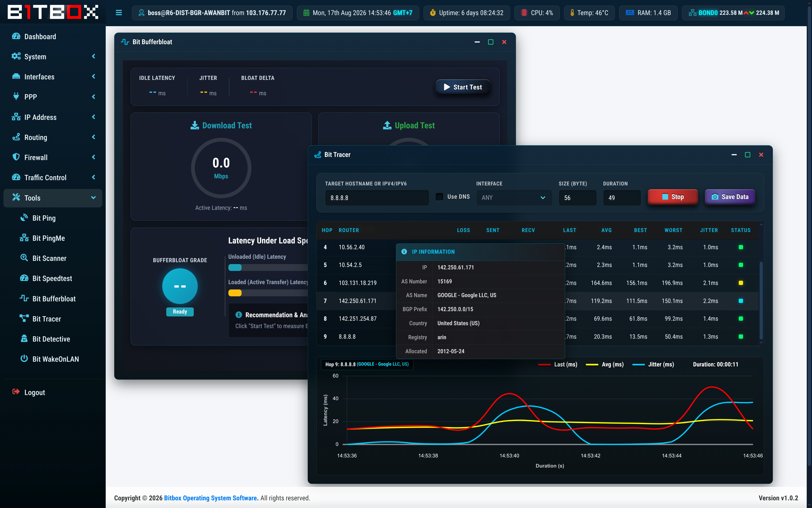The image size is (812, 508).
Task: Click the Logout icon
Action: pyautogui.click(x=16, y=392)
